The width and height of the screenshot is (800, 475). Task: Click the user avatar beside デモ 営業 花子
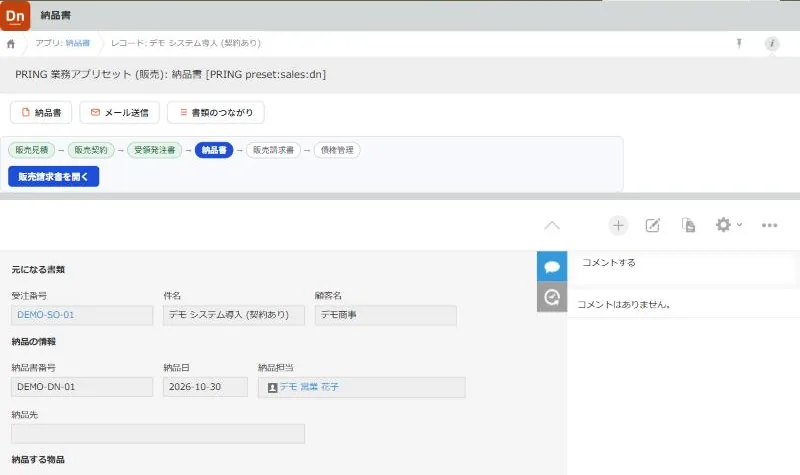(272, 388)
